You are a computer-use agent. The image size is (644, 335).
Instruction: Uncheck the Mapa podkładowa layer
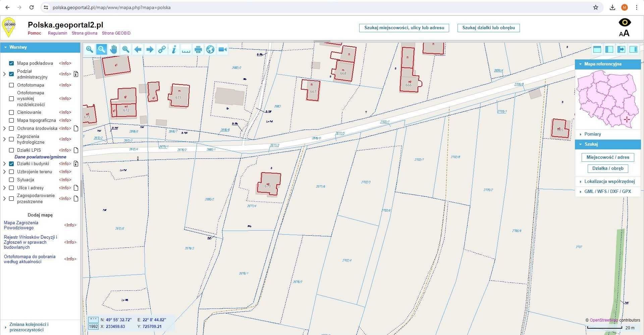pos(11,63)
